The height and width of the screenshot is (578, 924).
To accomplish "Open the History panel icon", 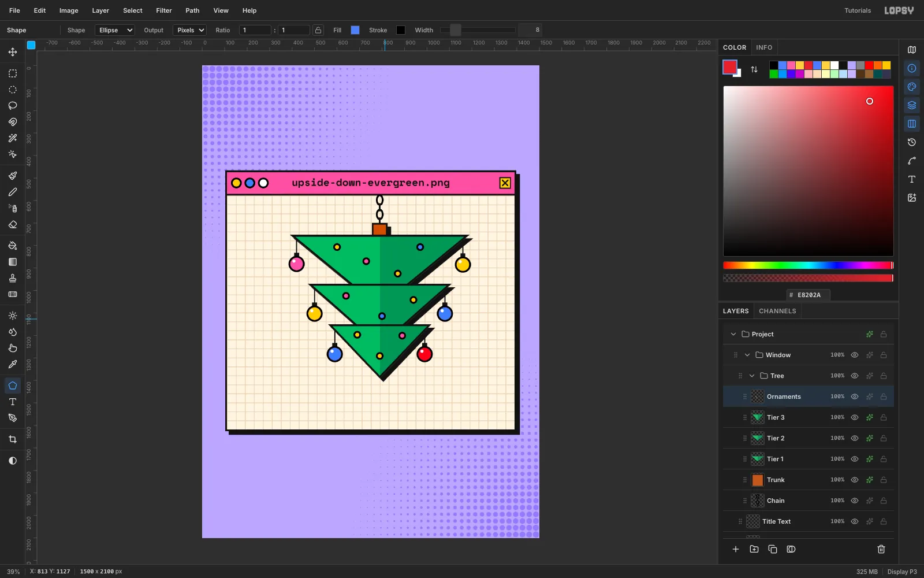I will [912, 142].
